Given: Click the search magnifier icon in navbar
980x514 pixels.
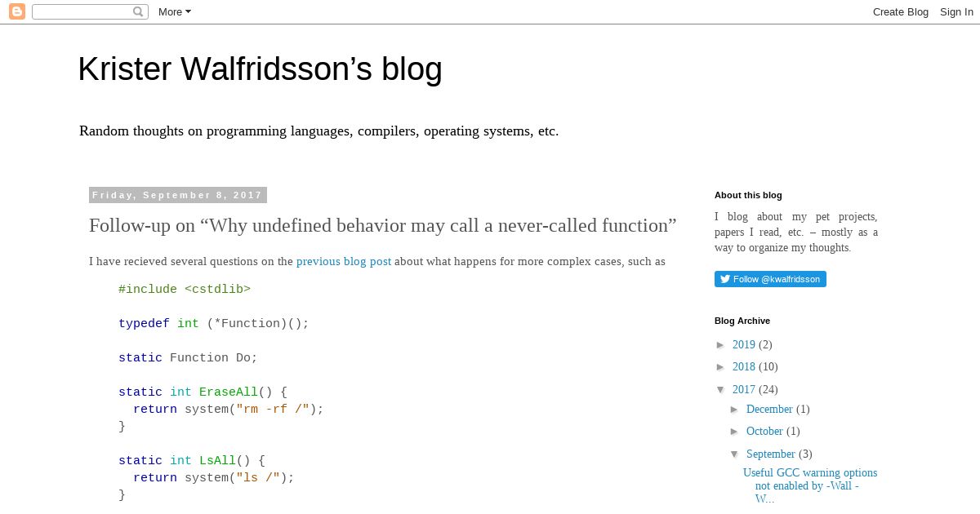Looking at the screenshot, I should coord(138,11).
